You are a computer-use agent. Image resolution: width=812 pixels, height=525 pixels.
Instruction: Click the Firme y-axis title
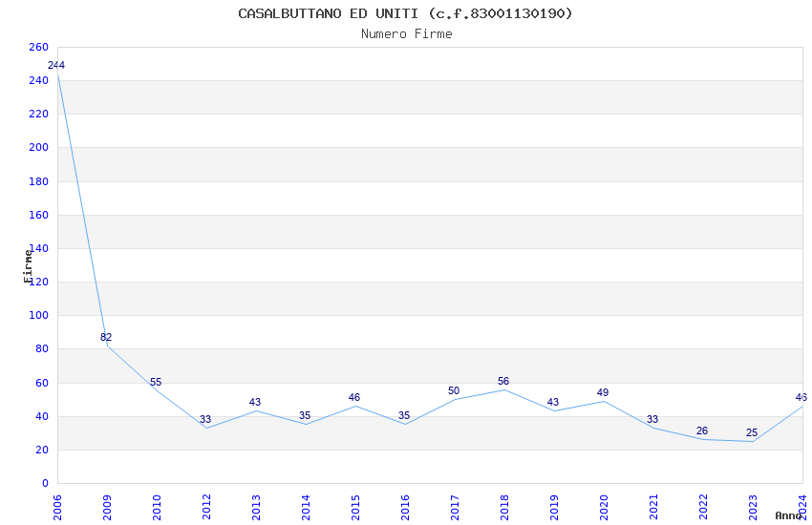pos(28,266)
